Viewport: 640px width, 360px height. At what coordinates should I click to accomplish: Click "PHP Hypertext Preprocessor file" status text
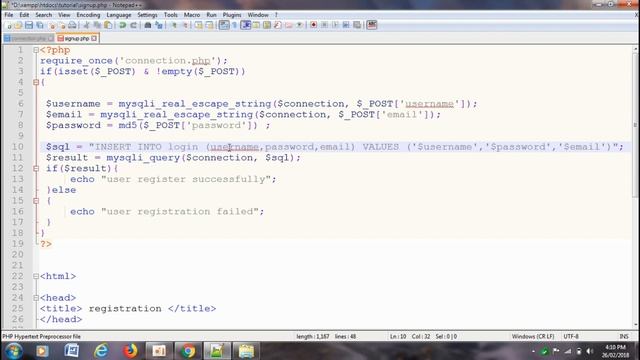click(x=42, y=336)
